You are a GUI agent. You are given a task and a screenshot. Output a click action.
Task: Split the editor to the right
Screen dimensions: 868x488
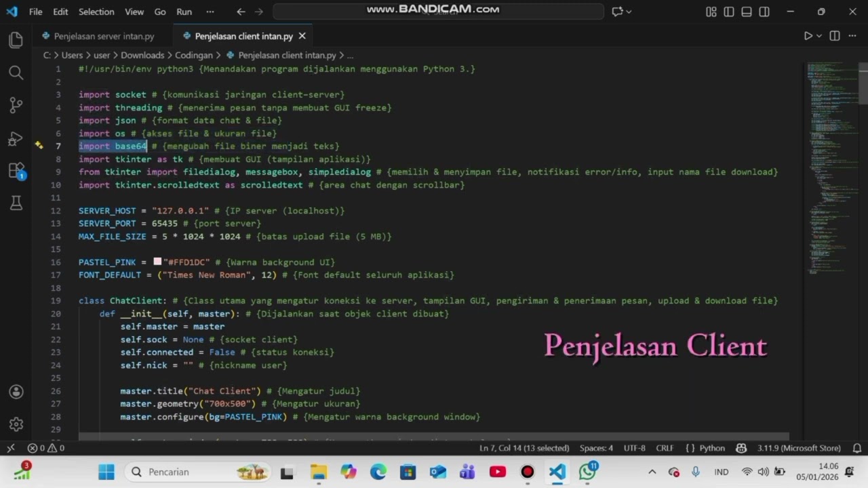(x=835, y=36)
